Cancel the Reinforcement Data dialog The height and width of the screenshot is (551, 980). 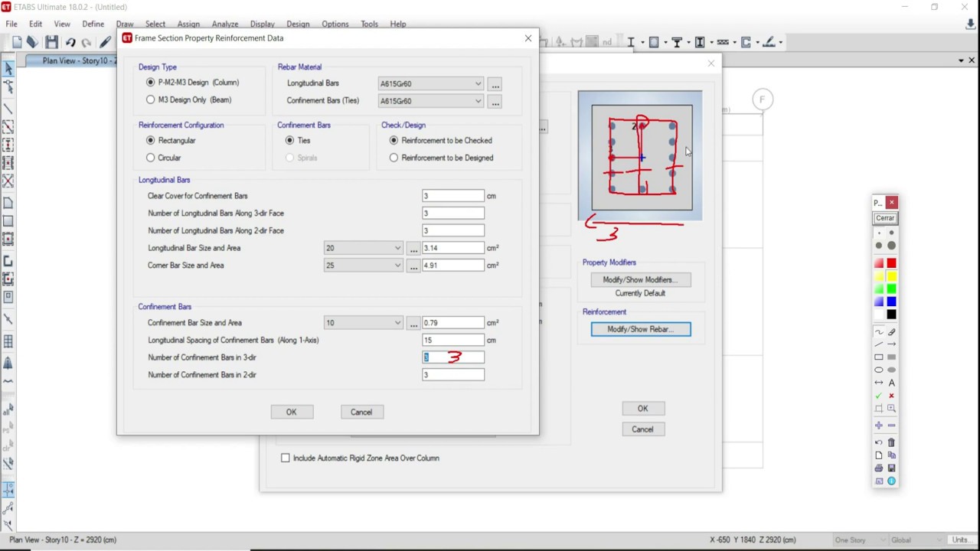click(361, 412)
